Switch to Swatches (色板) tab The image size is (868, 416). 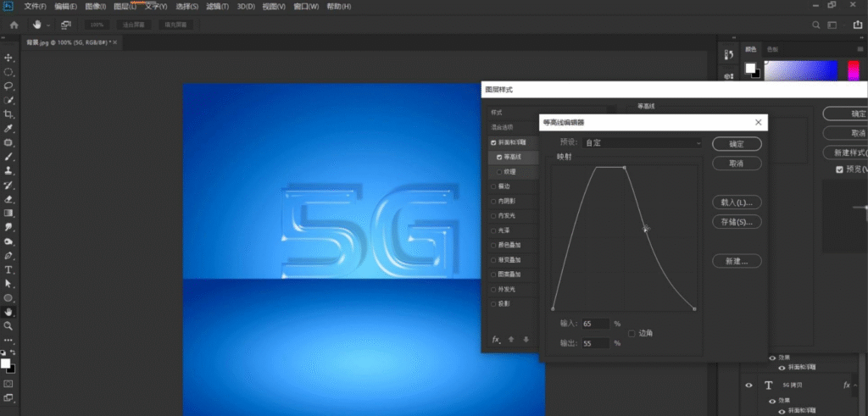click(771, 49)
